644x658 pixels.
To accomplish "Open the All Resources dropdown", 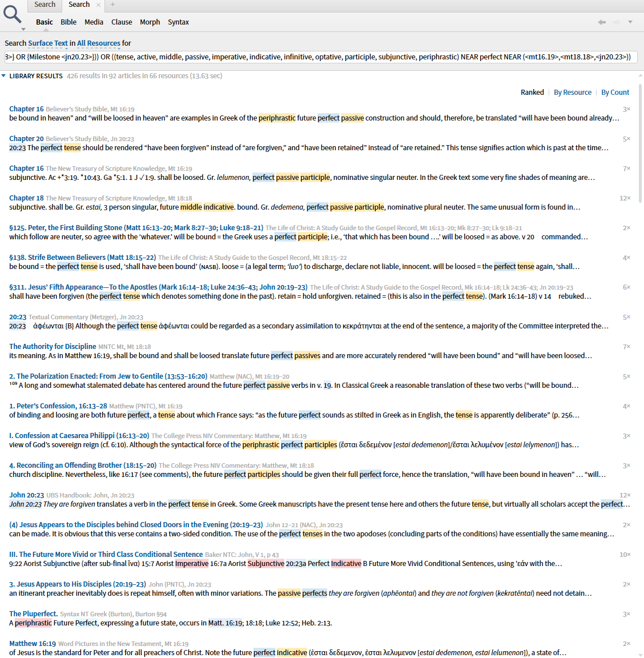I will [99, 43].
